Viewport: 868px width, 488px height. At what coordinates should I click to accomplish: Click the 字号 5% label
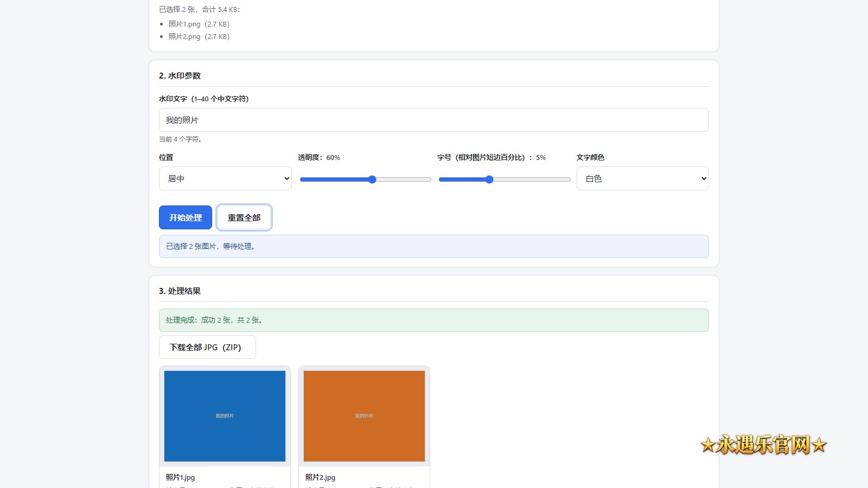point(492,157)
